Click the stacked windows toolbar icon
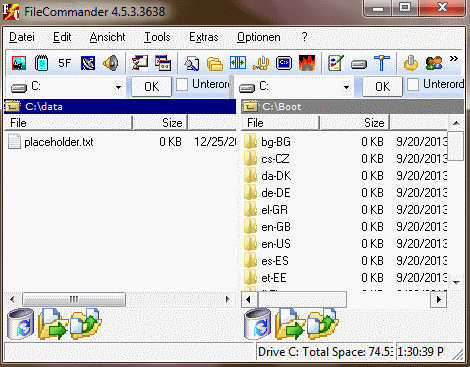Image resolution: width=470 pixels, height=367 pixels. [x=163, y=63]
